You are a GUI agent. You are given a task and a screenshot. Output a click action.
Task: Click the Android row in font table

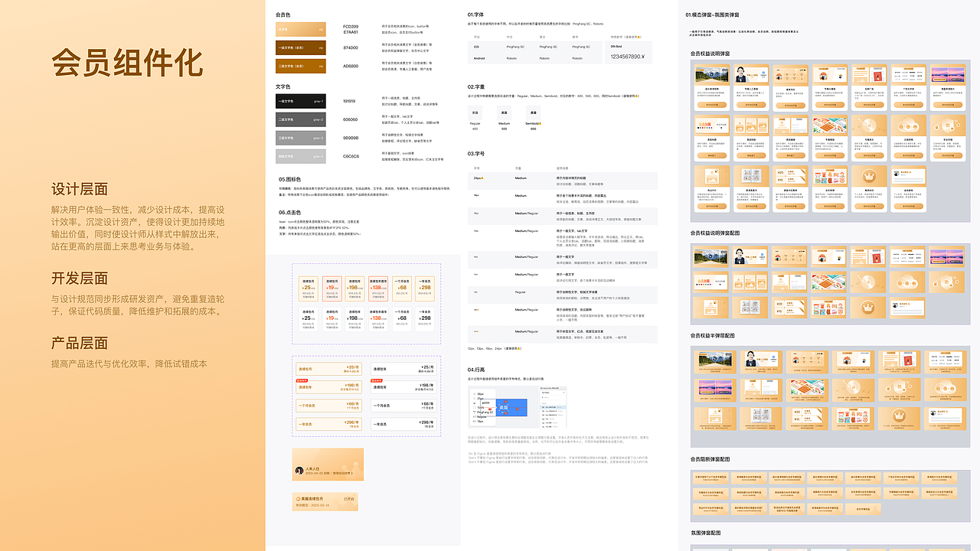(534, 58)
